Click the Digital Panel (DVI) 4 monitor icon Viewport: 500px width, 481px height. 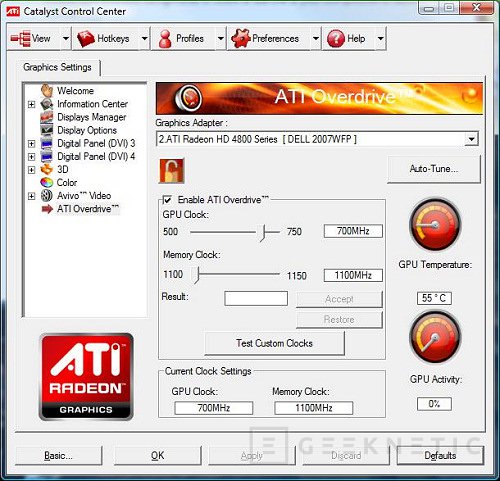pyautogui.click(x=47, y=156)
